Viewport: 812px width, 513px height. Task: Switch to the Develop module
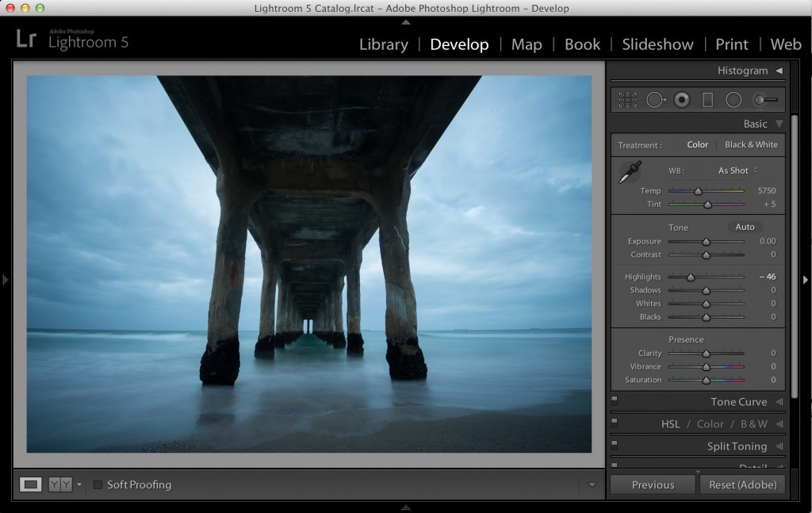(x=459, y=44)
